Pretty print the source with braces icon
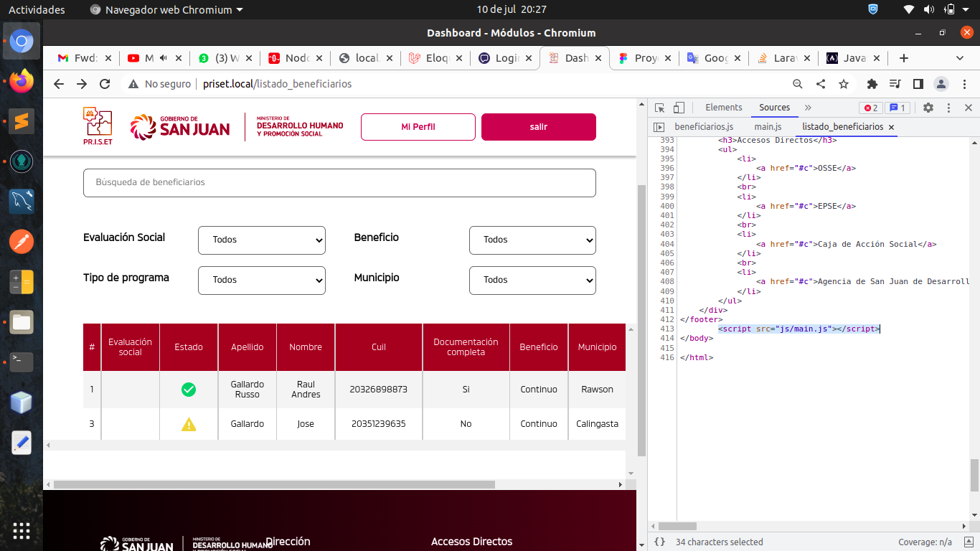This screenshot has height=551, width=980. point(660,542)
